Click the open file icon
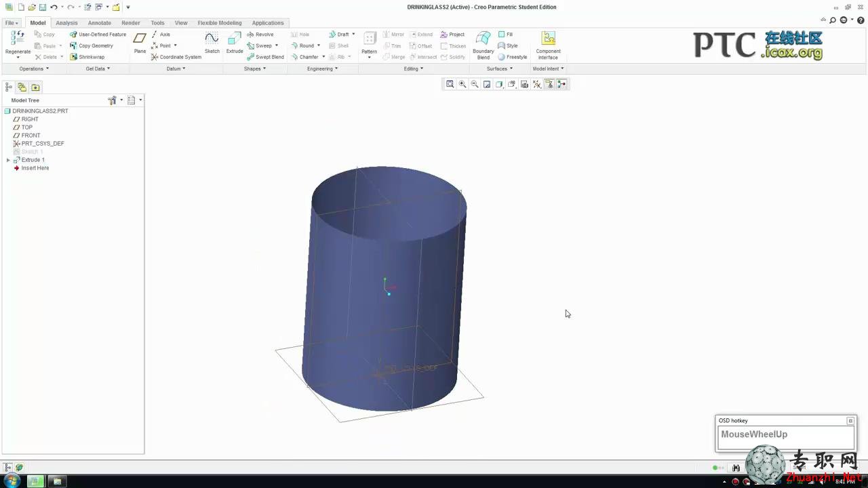Screen dimensions: 868x488 click(x=32, y=7)
